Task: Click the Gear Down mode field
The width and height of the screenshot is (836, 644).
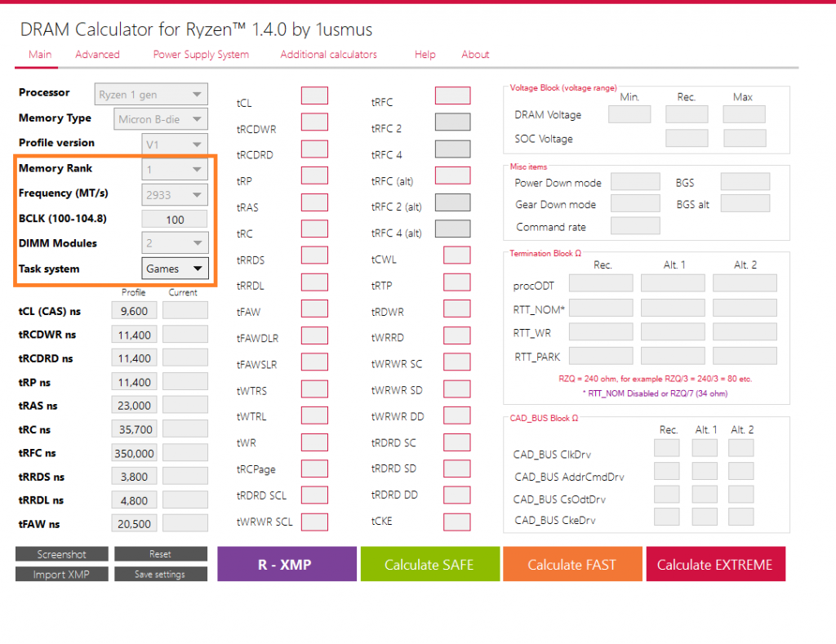Action: click(635, 203)
